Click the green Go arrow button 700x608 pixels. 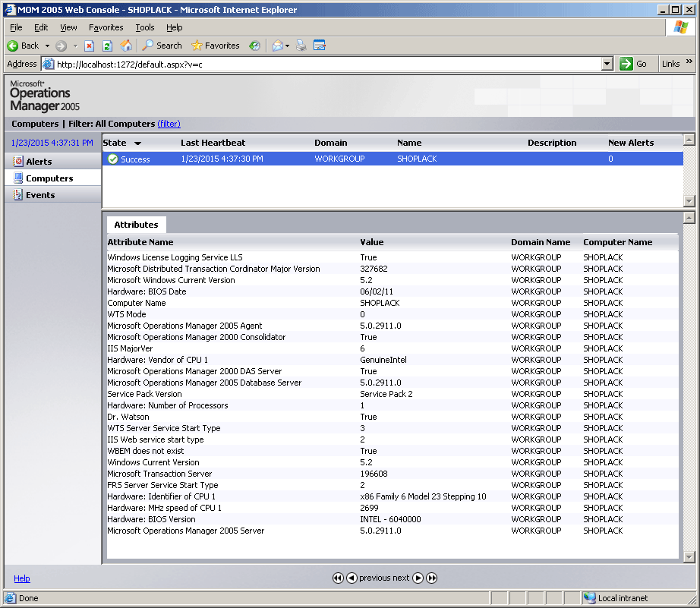point(626,64)
